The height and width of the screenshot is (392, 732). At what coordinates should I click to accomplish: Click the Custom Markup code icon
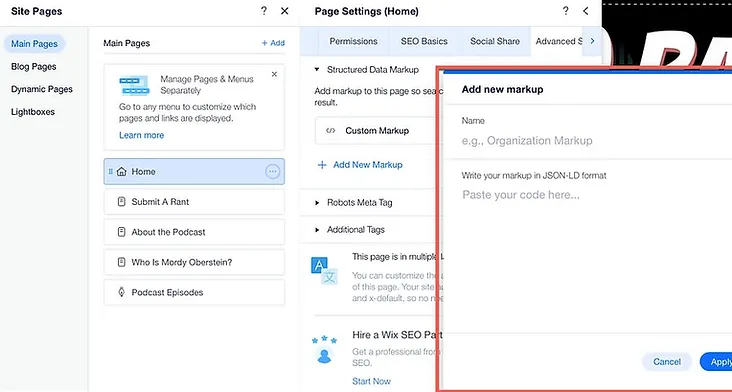point(331,131)
